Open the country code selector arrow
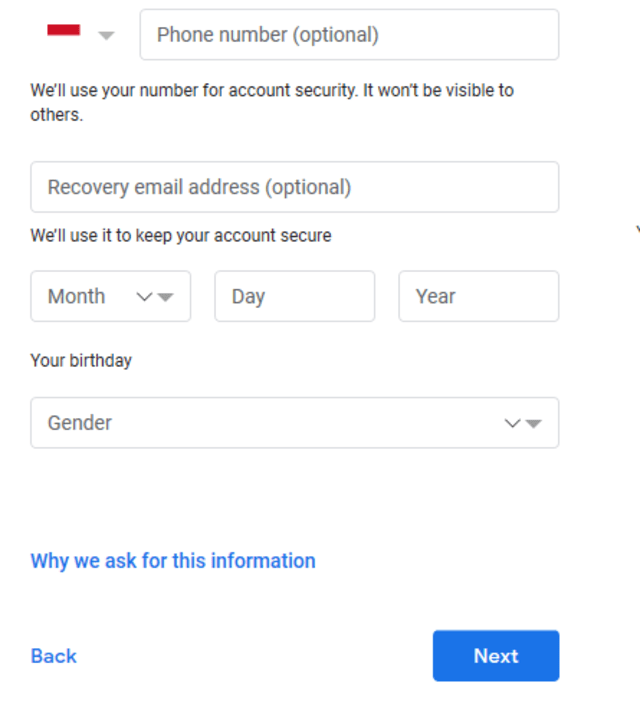 pos(106,36)
